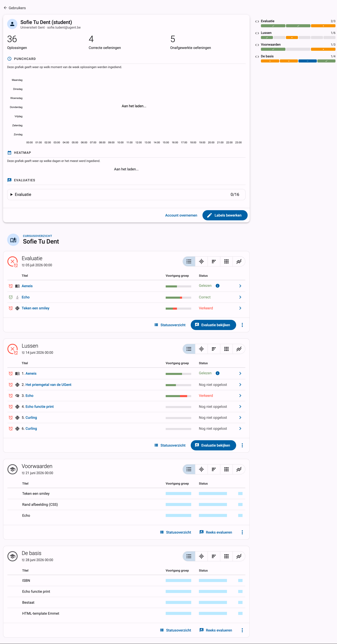Image resolution: width=337 pixels, height=644 pixels.
Task: Click the missed-deadline alarm icon in the '6. Curling' row
Action: pos(11,428)
